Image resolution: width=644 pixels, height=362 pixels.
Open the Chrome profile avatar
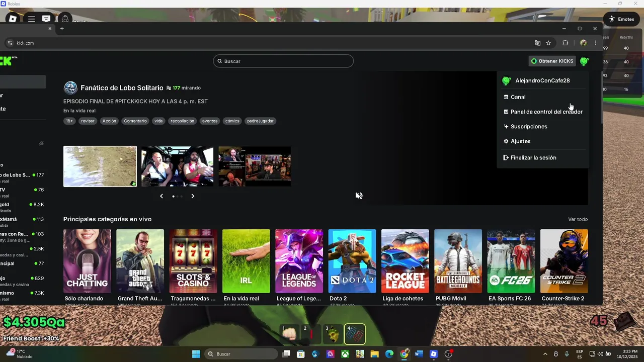pyautogui.click(x=583, y=43)
